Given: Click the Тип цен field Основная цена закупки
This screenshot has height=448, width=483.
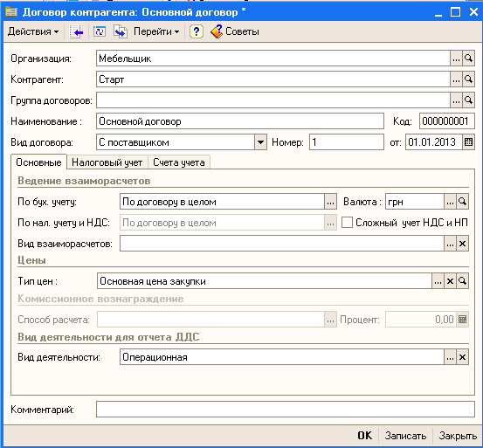Looking at the screenshot, I should (265, 281).
